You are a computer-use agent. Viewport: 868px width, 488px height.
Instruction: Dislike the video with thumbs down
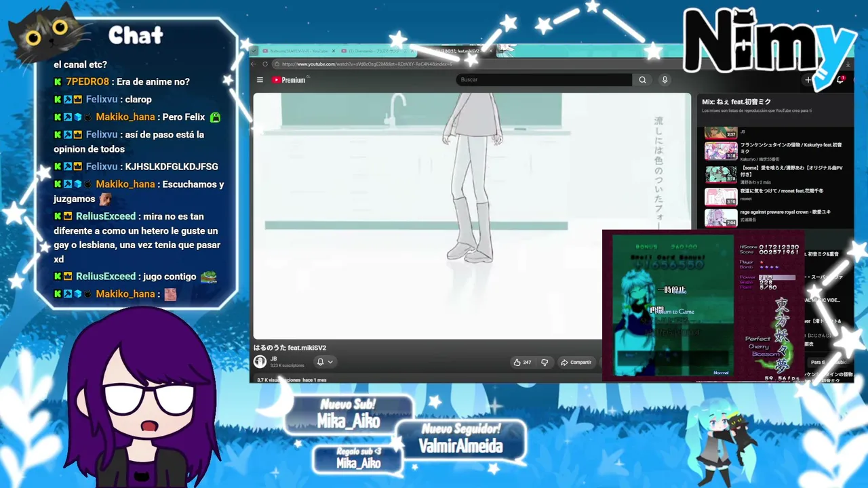click(545, 363)
